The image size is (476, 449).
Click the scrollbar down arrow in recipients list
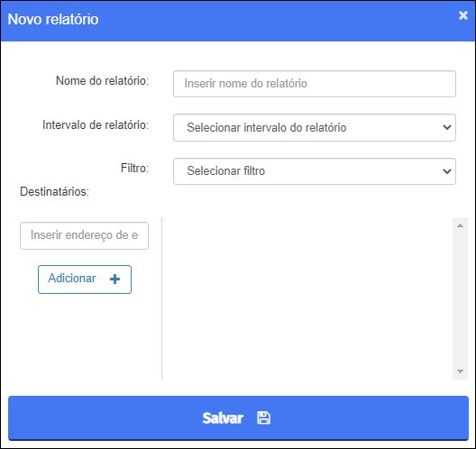tap(460, 371)
